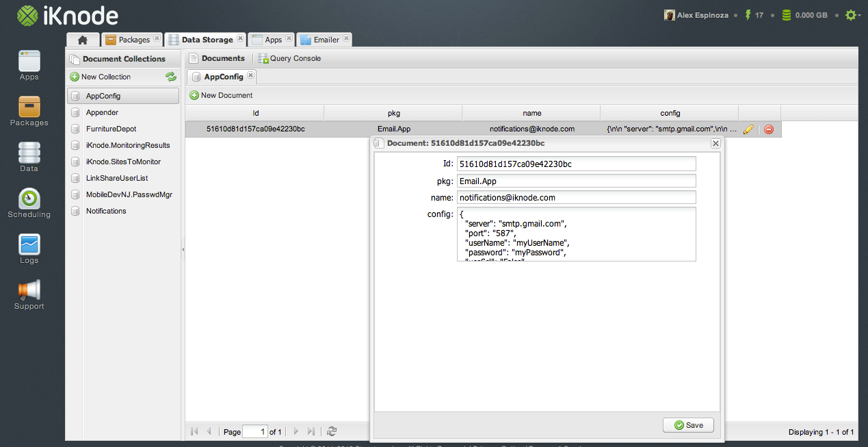
Task: Click the iKnode logo
Action: pos(68,16)
